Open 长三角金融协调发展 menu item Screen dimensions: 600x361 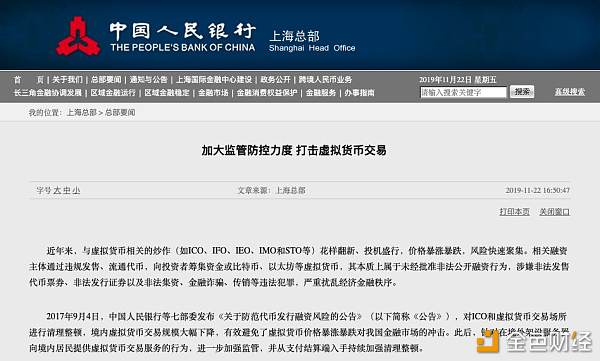click(47, 93)
